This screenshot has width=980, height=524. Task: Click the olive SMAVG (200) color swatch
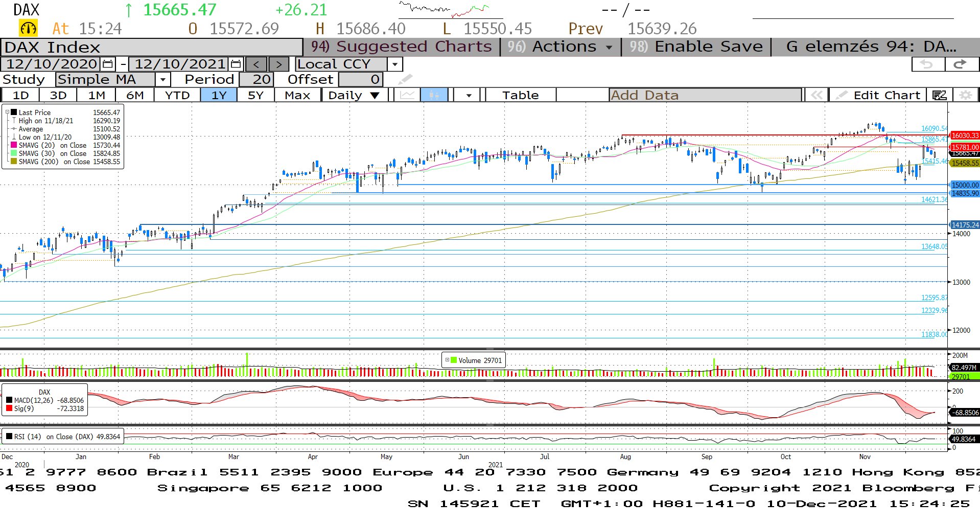click(14, 162)
